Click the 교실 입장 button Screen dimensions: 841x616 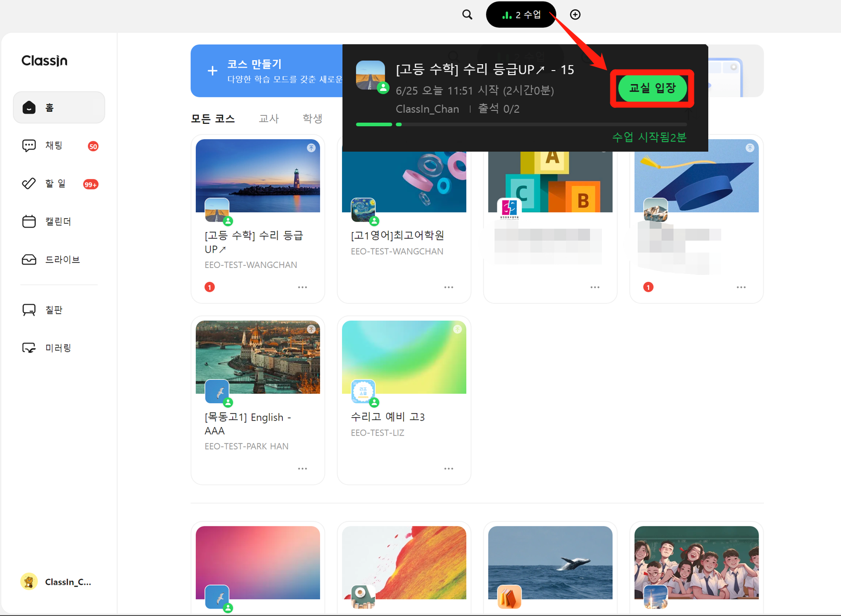tap(652, 88)
